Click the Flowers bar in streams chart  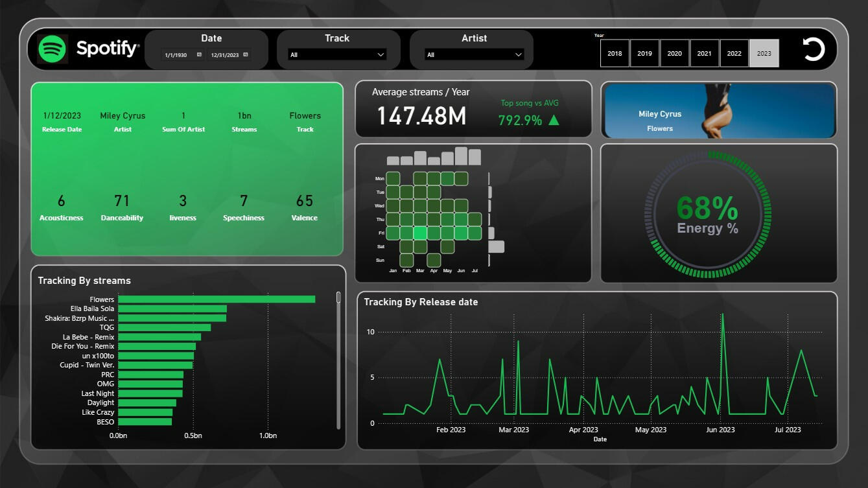[x=217, y=299]
